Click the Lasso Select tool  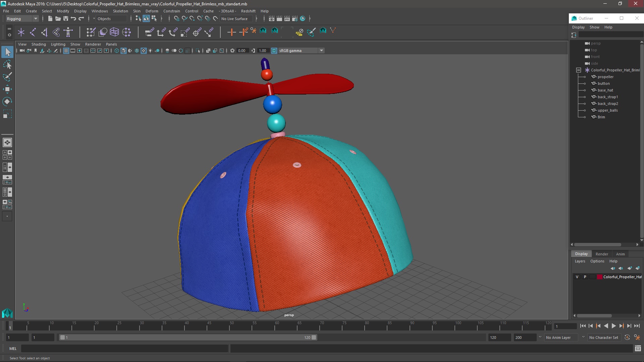7,64
